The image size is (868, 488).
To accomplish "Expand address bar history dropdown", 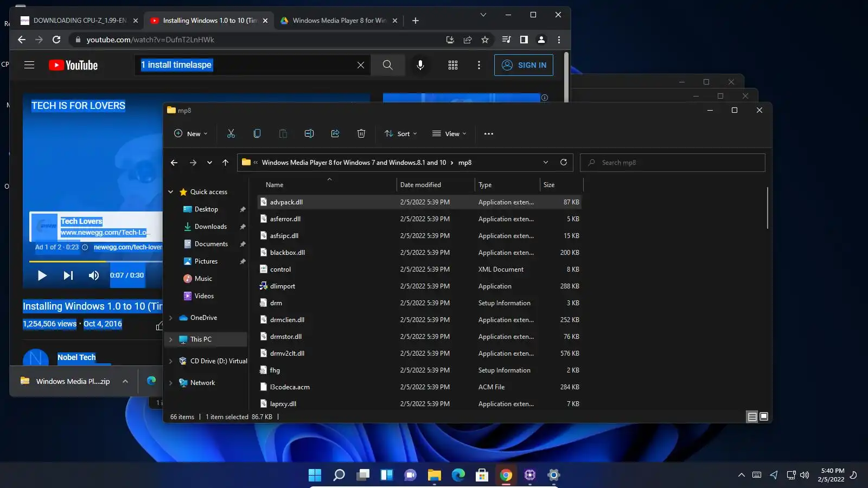I will coord(546,162).
